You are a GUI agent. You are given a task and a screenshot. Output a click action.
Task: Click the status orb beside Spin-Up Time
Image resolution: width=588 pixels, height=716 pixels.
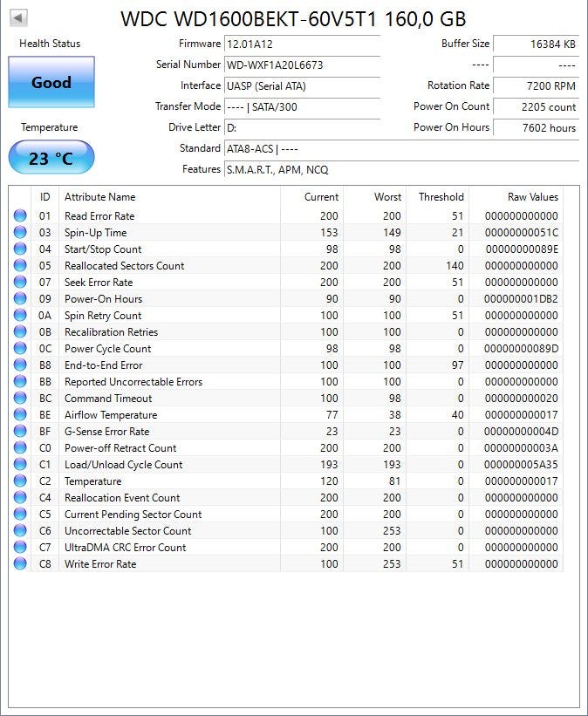pyautogui.click(x=20, y=233)
